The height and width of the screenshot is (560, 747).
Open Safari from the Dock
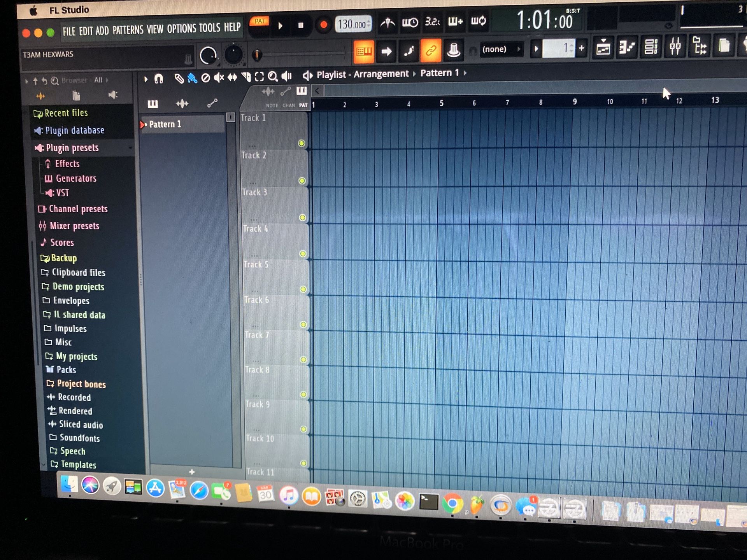coord(199,490)
